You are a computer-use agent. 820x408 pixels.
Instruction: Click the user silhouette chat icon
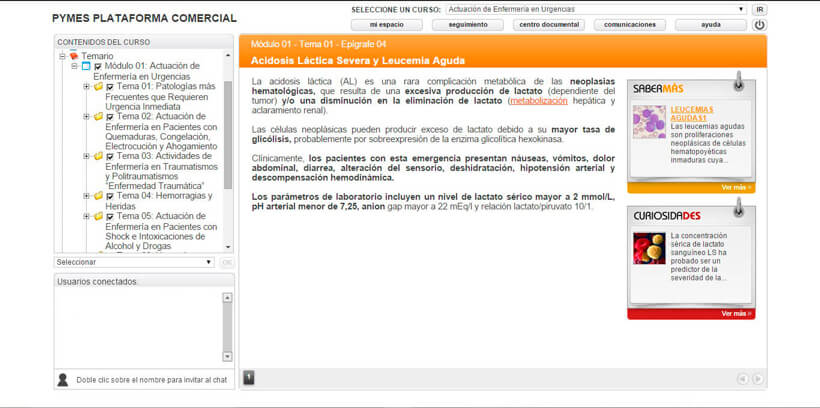click(63, 380)
